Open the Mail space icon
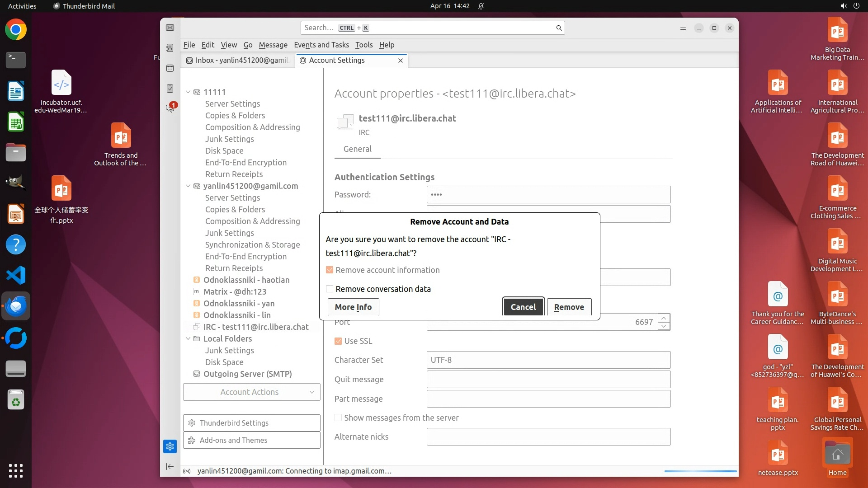868x488 pixels. (170, 28)
